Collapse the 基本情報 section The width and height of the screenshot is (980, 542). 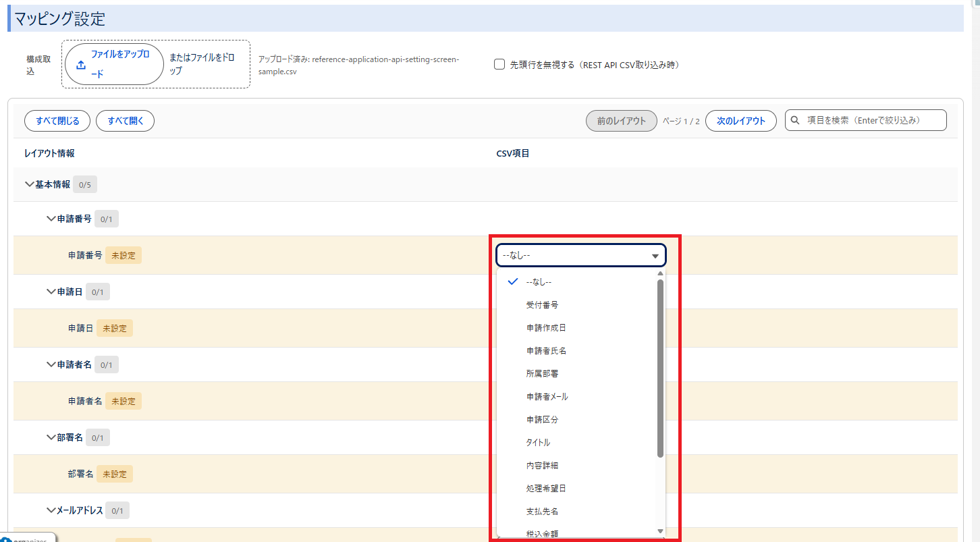(x=29, y=184)
